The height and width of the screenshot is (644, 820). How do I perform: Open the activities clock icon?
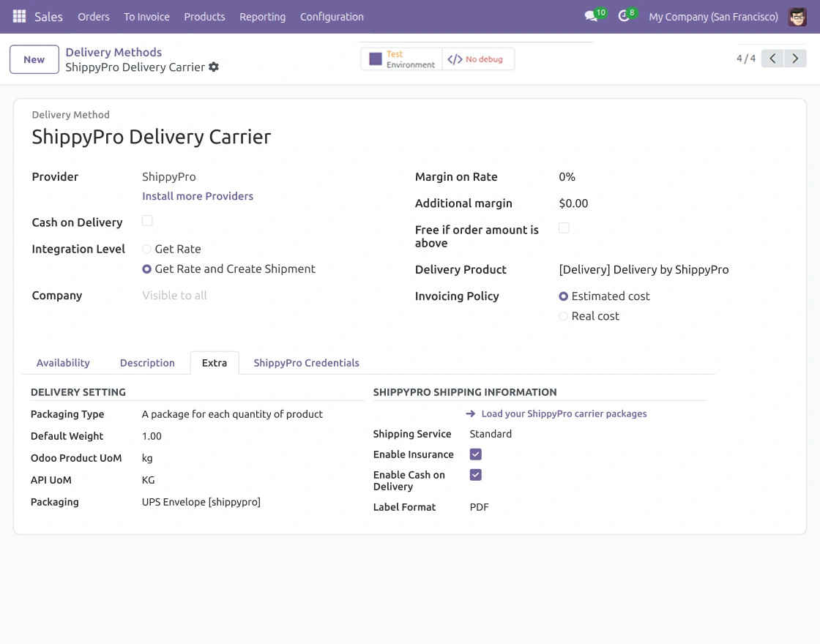[623, 16]
